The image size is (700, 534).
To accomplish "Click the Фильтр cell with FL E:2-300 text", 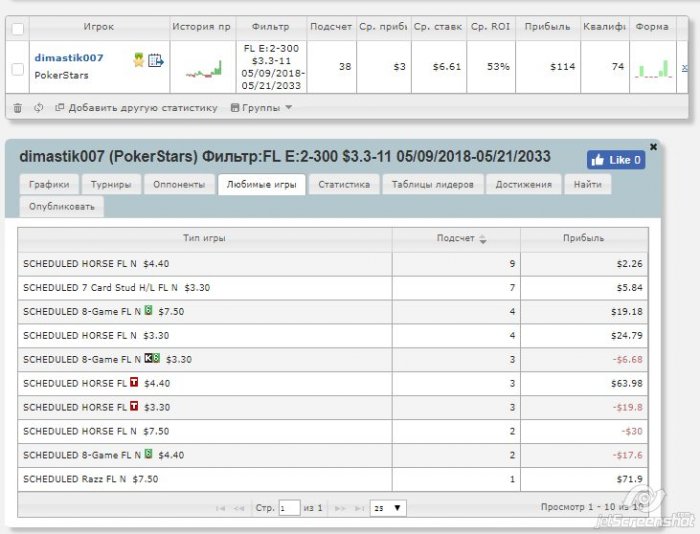I will point(271,67).
